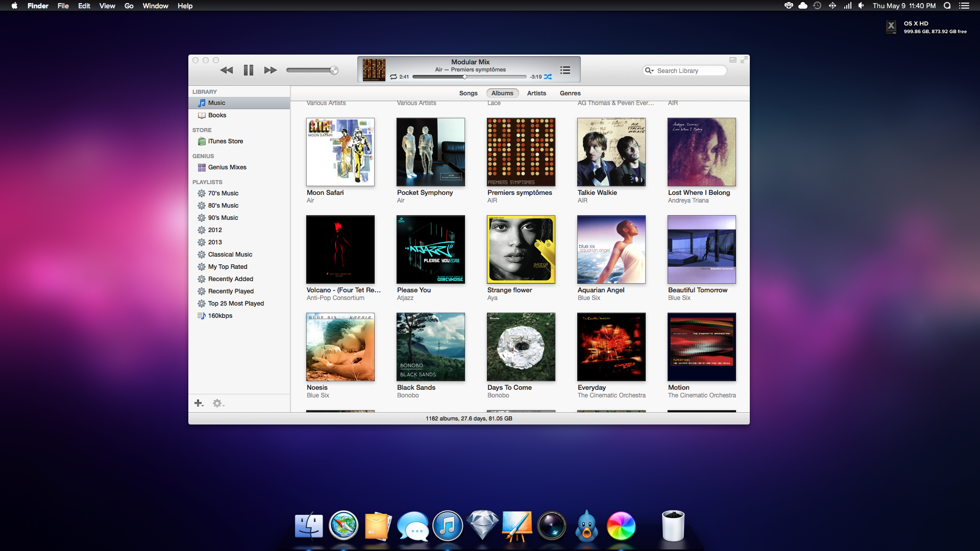Open Notification Center icon
980x551 pixels.
tap(964, 6)
